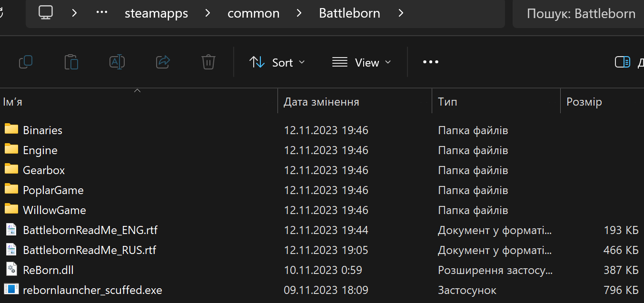Open the View dropdown
The image size is (644, 303).
coord(362,62)
